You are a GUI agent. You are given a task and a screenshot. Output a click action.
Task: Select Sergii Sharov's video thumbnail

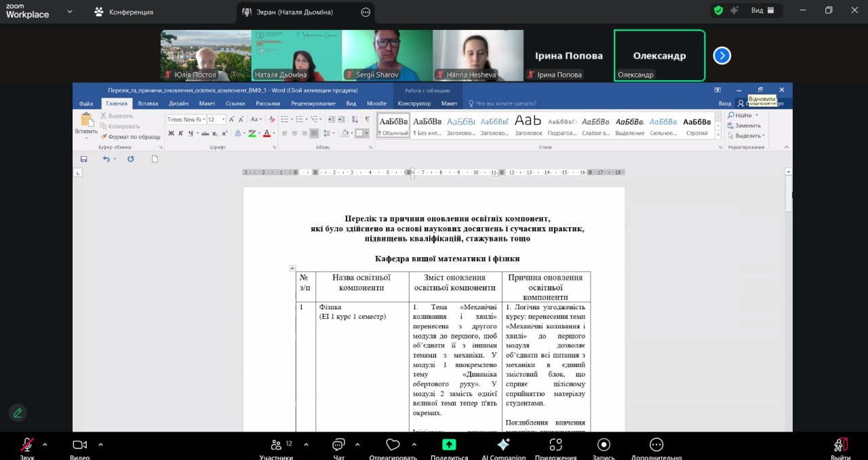point(387,56)
